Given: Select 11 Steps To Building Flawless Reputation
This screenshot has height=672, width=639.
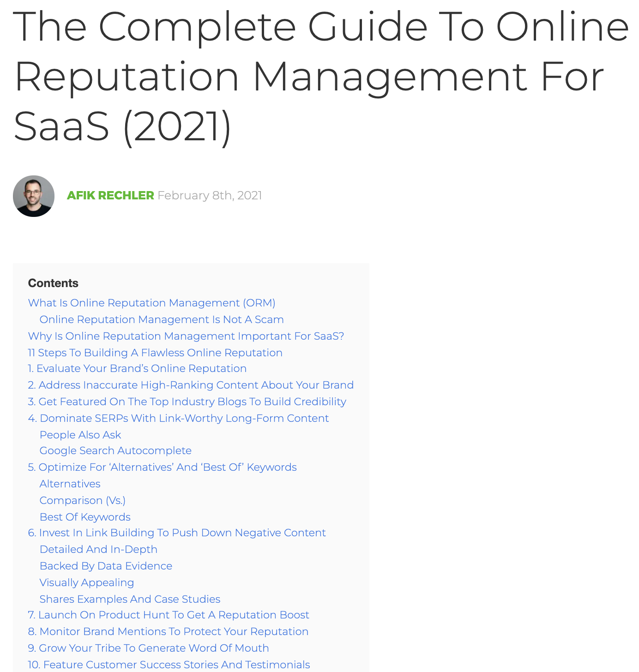Looking at the screenshot, I should pyautogui.click(x=155, y=353).
